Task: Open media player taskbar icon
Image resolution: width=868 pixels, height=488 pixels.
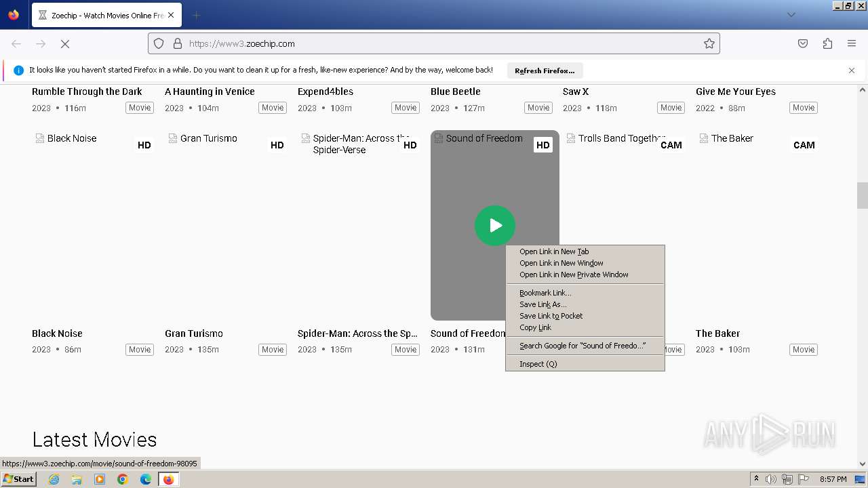Action: tap(100, 479)
